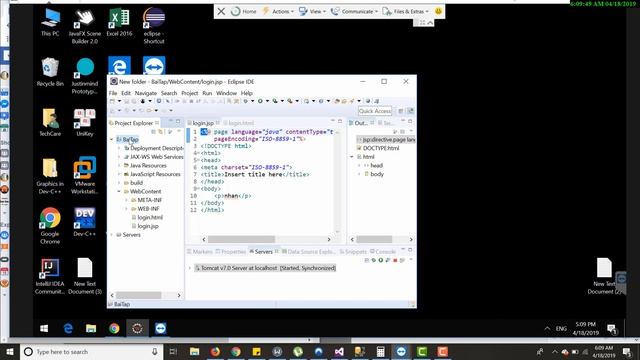Open Actions dropdown in TeamViewer toolbar
640x360 pixels.
click(278, 11)
